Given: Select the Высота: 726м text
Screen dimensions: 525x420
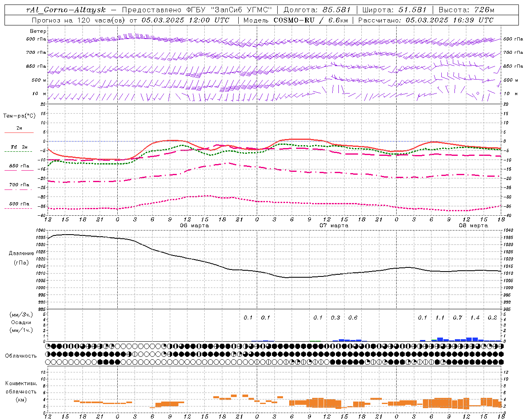Looking at the screenshot, I should tap(466, 10).
